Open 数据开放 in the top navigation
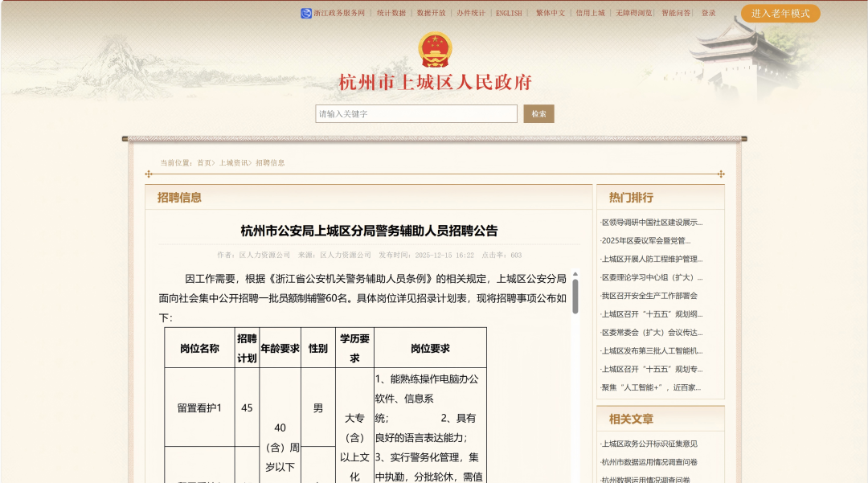This screenshot has width=868, height=483. [x=431, y=14]
